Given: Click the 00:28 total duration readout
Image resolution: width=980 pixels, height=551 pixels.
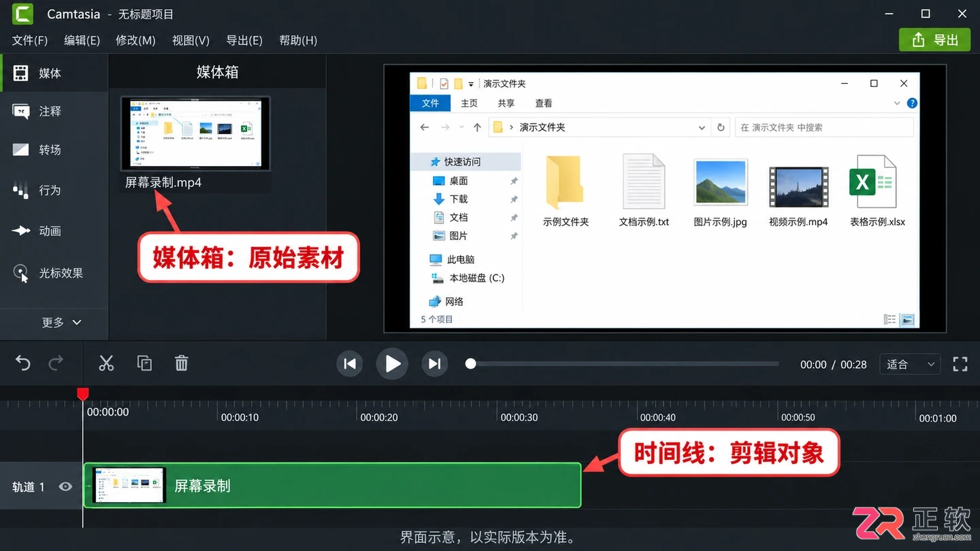Looking at the screenshot, I should [x=853, y=365].
